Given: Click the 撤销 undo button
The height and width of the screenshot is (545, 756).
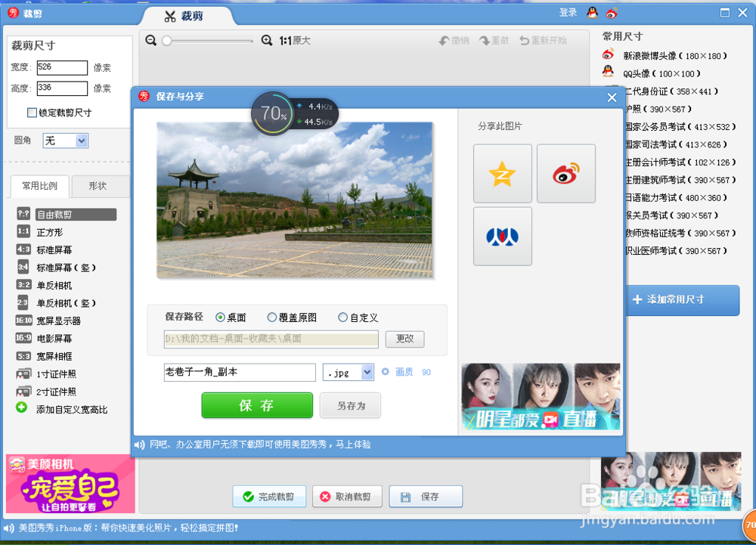Looking at the screenshot, I should pyautogui.click(x=454, y=41).
